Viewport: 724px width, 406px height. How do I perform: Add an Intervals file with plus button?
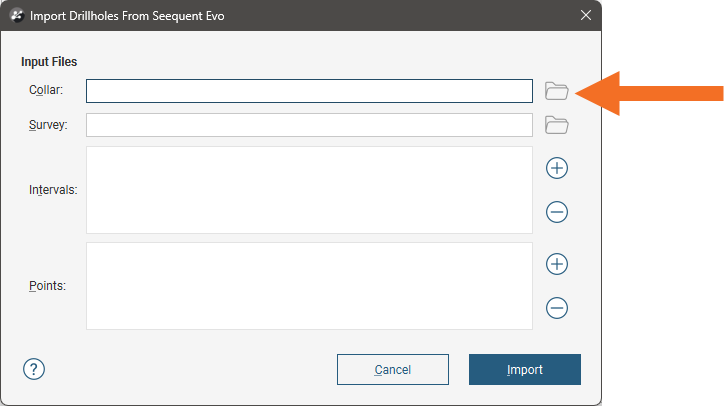point(557,168)
